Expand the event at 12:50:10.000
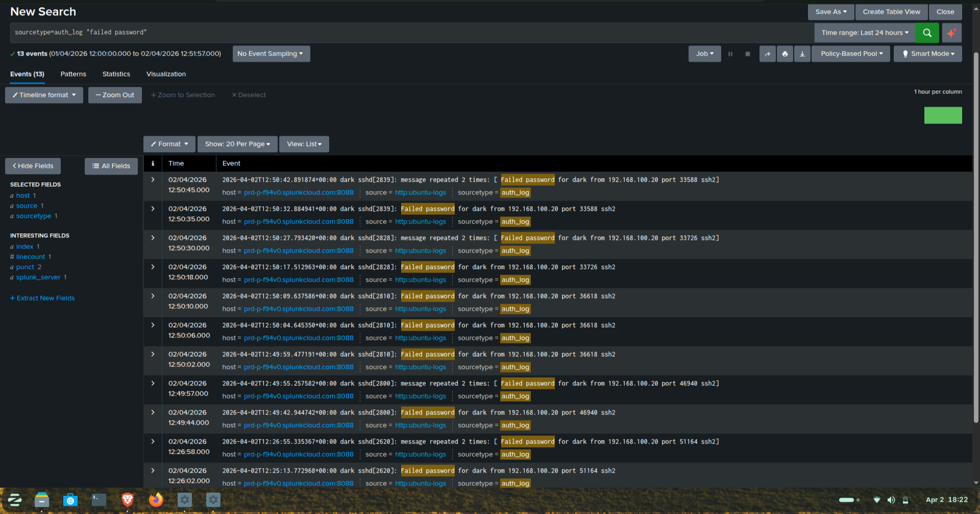Viewport: 980px width, 514px height. point(153,296)
